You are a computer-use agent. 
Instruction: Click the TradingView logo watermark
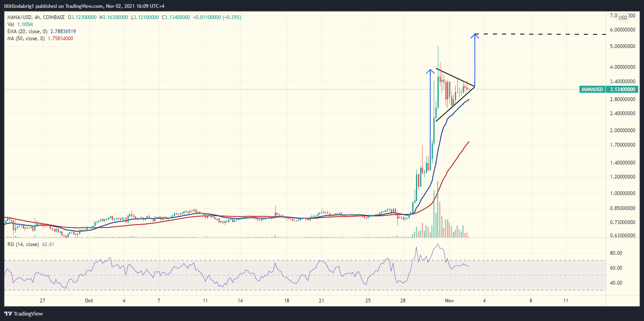[23, 314]
